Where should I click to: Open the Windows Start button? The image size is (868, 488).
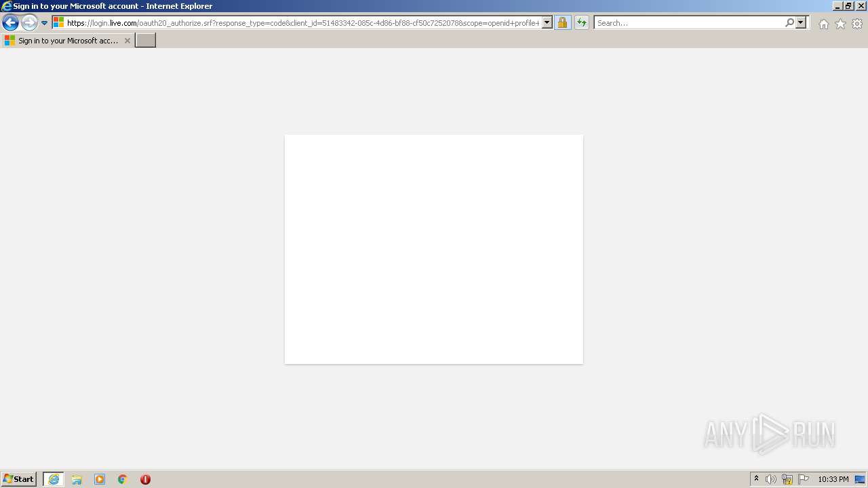(x=18, y=479)
